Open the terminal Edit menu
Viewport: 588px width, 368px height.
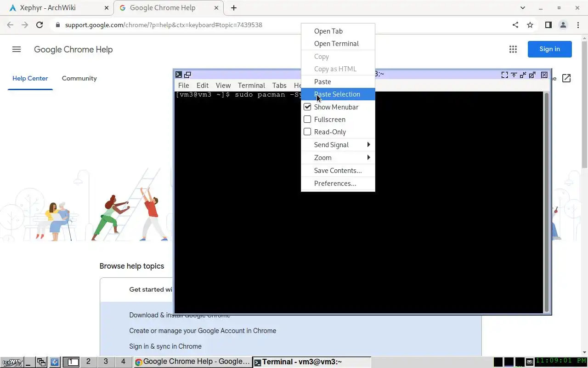point(203,86)
